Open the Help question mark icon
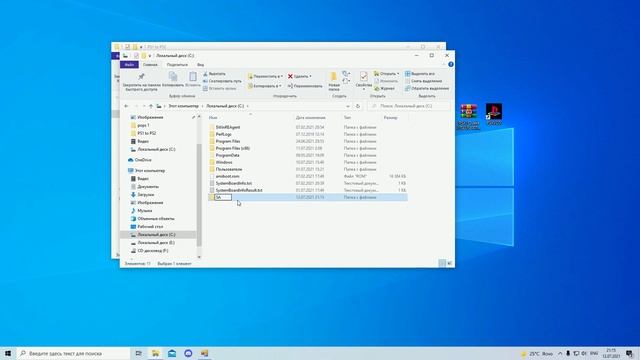640x360 pixels. [451, 64]
